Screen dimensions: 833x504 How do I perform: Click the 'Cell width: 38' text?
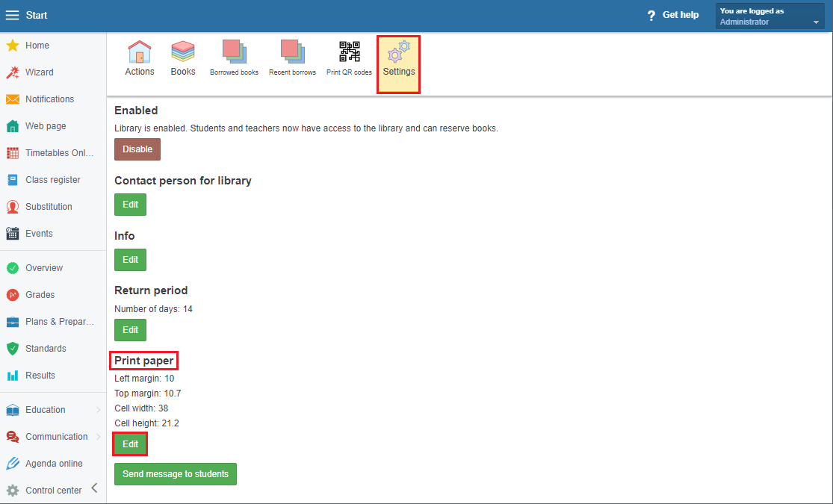tap(141, 408)
